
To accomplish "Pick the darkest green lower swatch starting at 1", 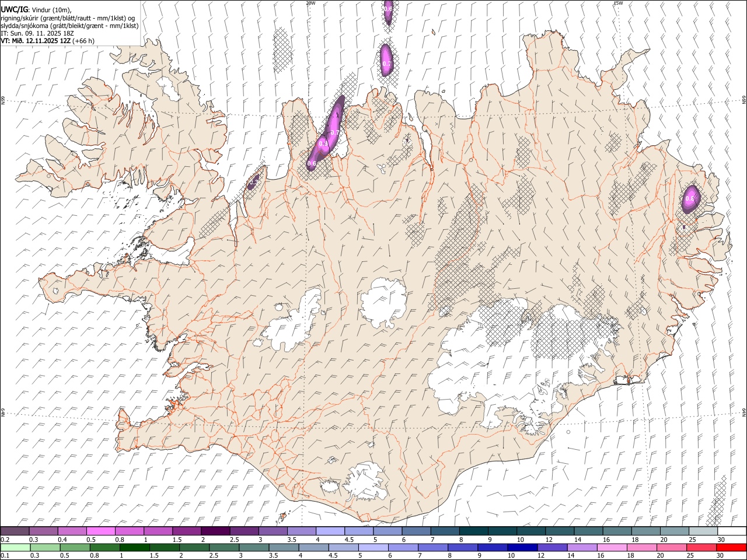I will (134, 548).
